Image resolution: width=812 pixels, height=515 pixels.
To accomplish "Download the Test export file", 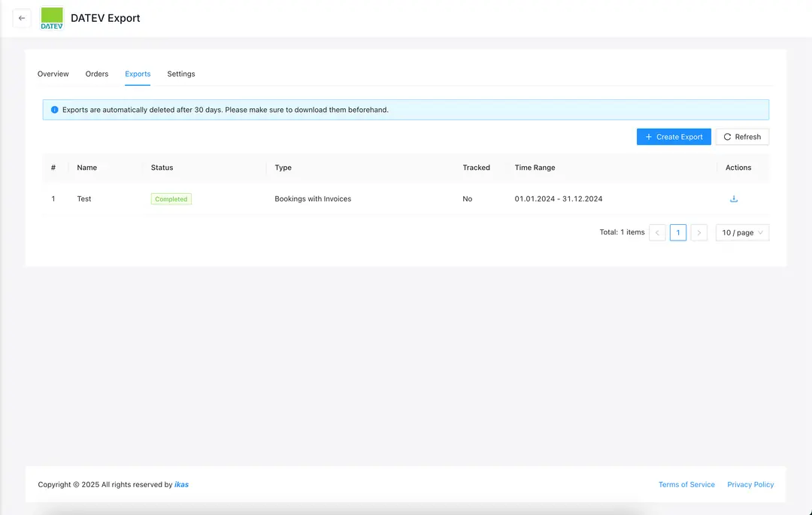I will [x=734, y=199].
